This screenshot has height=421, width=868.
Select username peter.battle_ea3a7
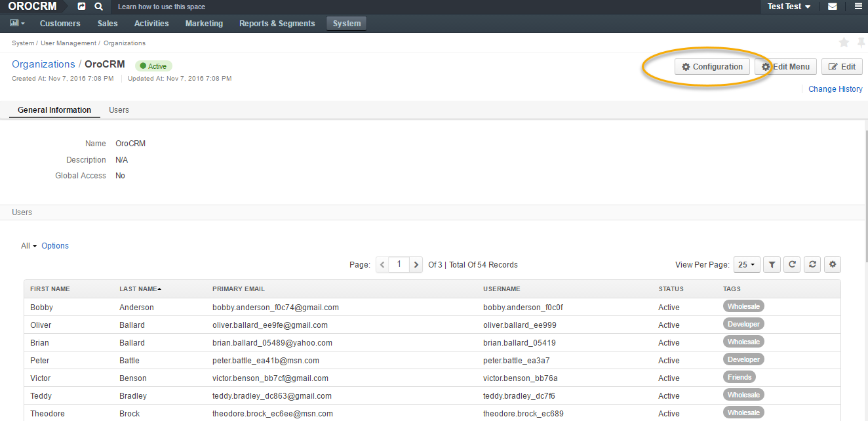[517, 361]
